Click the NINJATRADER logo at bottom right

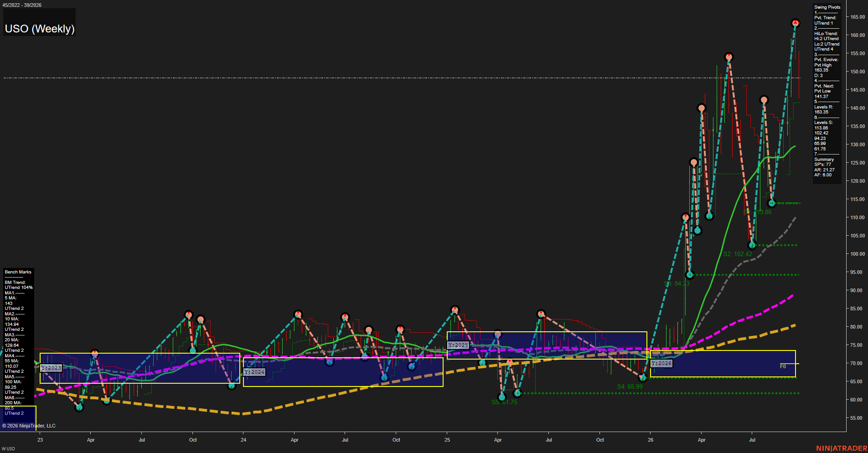click(x=842, y=448)
